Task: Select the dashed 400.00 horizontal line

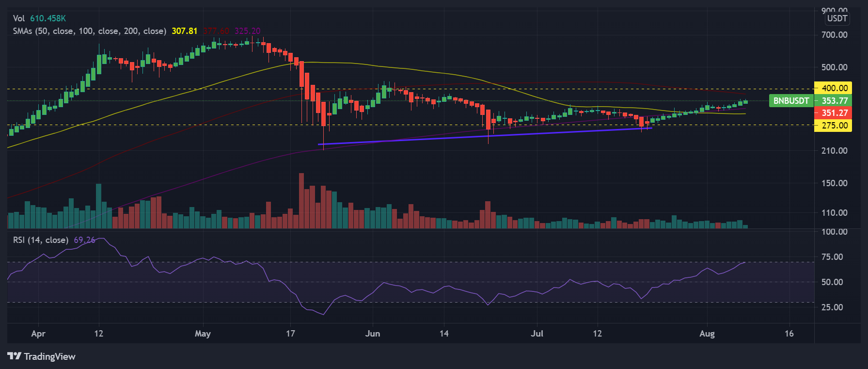Action: pos(410,89)
